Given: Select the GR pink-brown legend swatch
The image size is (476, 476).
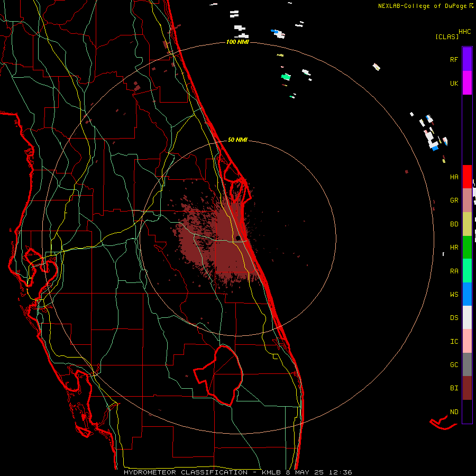Looking at the screenshot, I should (467, 200).
